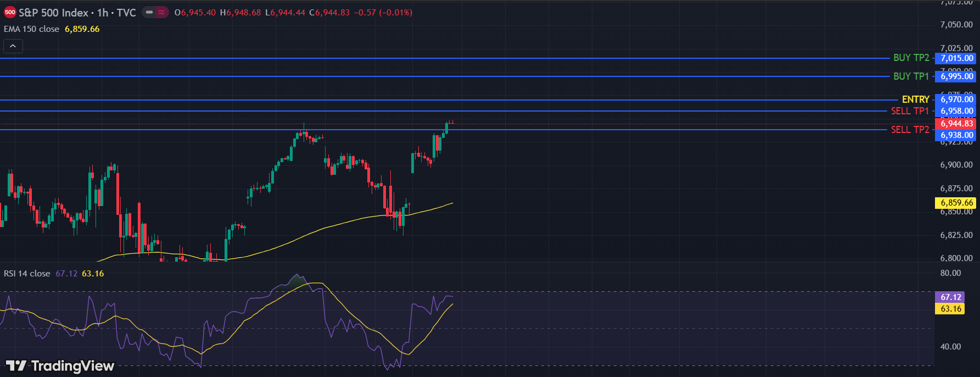980x377 pixels.
Task: Click the TradingView logo watermark
Action: point(60,365)
